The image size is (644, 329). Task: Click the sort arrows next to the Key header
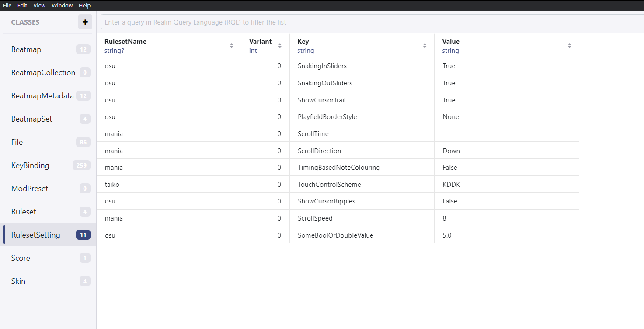[424, 45]
